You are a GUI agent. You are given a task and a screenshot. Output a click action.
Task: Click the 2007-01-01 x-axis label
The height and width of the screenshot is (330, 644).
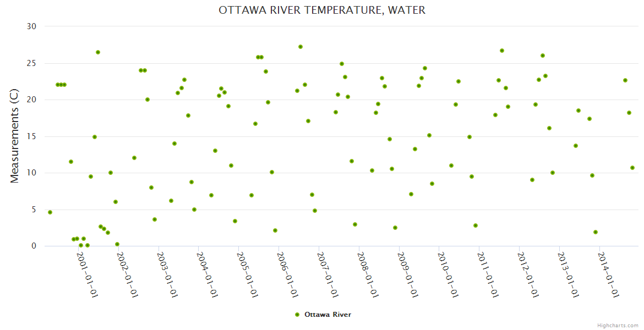point(329,274)
